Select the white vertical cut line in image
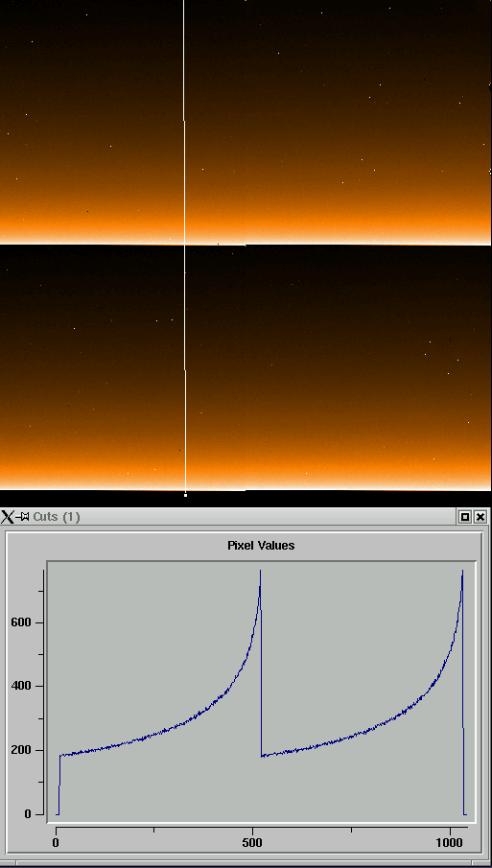The width and height of the screenshot is (492, 868). [184, 244]
